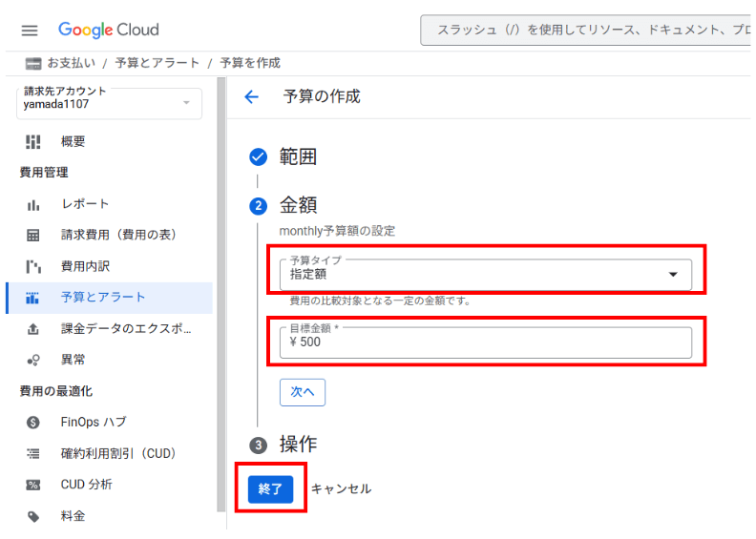Click the 異常 anomalies icon
Viewport: 756px width, 539px height.
coord(33,360)
